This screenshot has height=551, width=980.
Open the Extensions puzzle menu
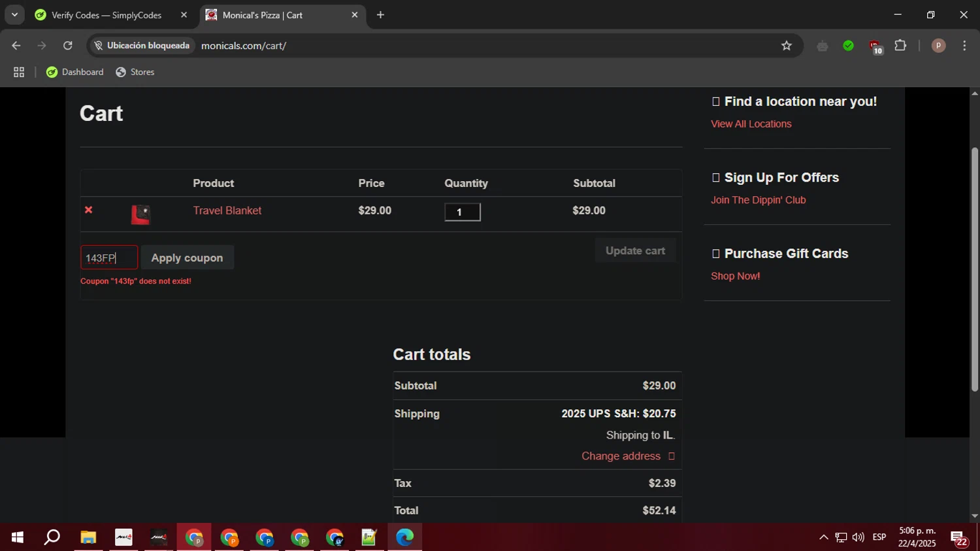(900, 46)
